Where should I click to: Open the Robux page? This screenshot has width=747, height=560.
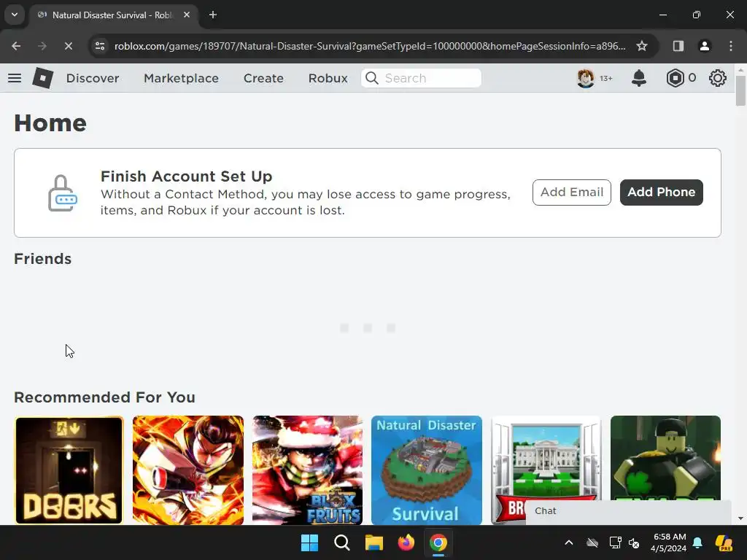click(328, 78)
